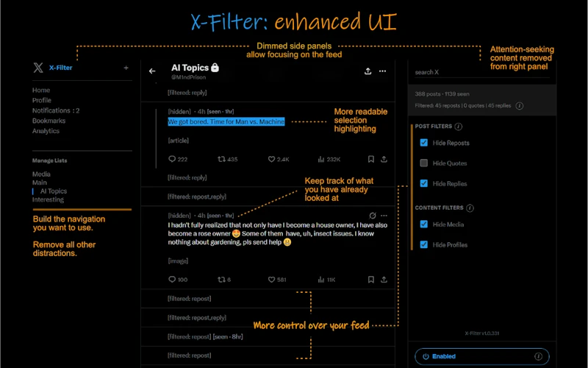The width and height of the screenshot is (588, 368).
Task: Open Home in the sidebar
Action: coord(41,90)
